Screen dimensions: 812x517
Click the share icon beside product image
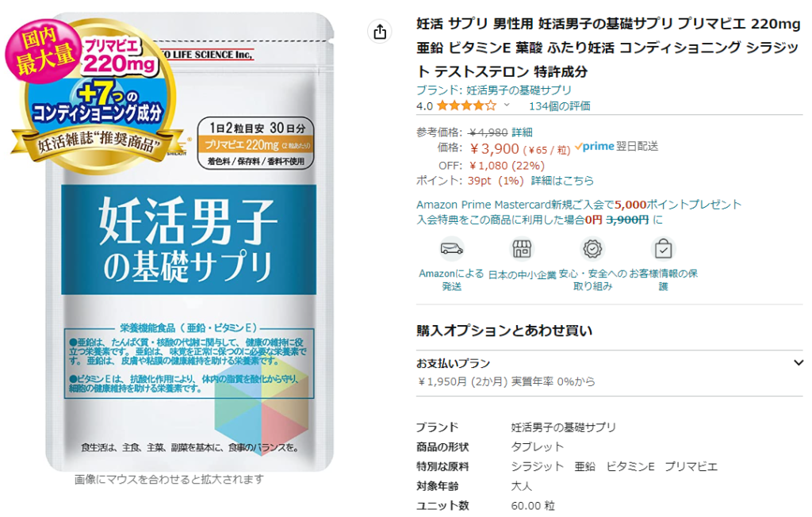pos(380,32)
